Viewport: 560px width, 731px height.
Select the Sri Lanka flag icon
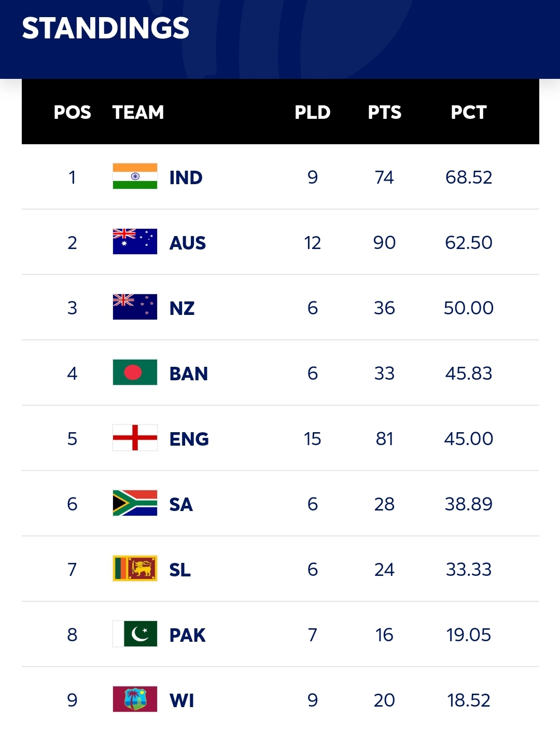coord(135,569)
